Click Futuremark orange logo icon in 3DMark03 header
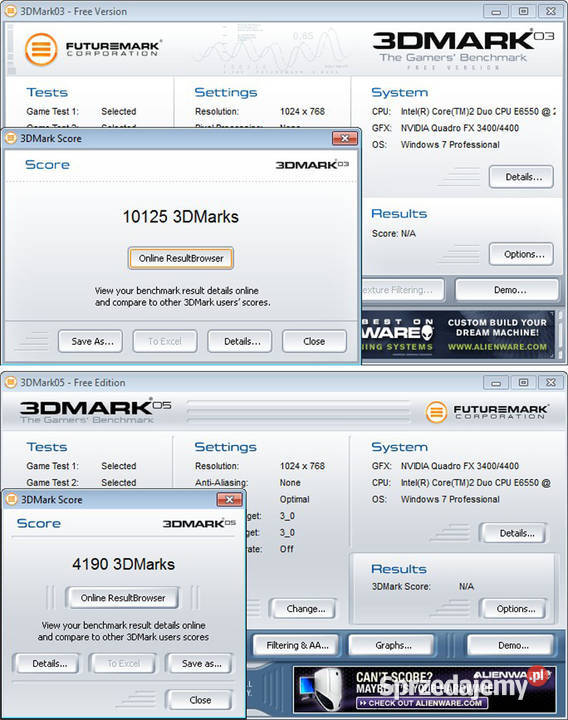568x720 pixels. pos(41,49)
